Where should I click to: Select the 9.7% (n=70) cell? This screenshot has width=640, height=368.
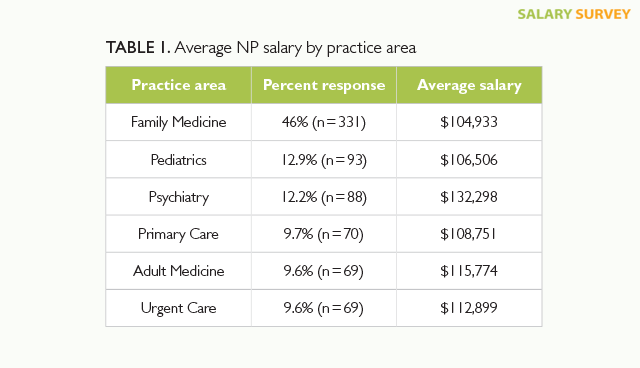point(324,234)
